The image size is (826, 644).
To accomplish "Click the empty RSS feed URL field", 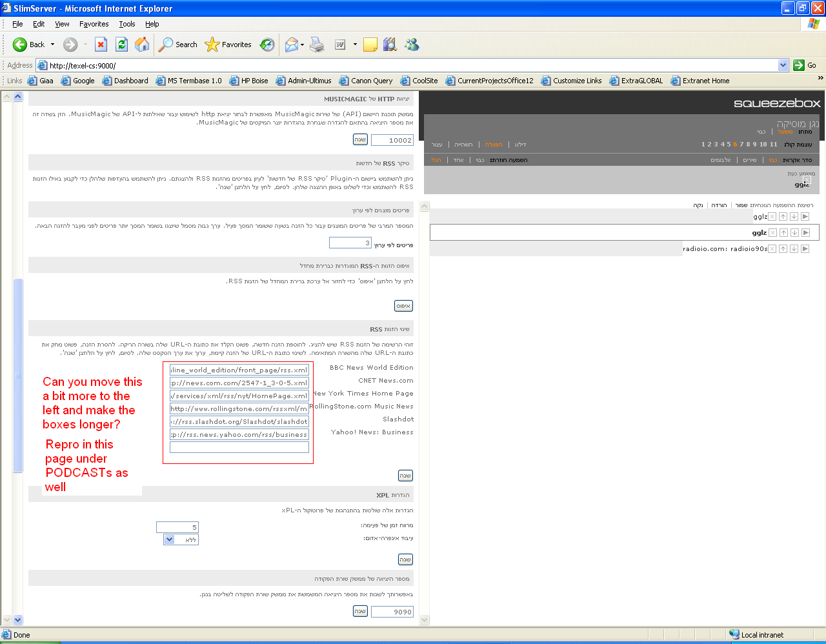I will 239,447.
